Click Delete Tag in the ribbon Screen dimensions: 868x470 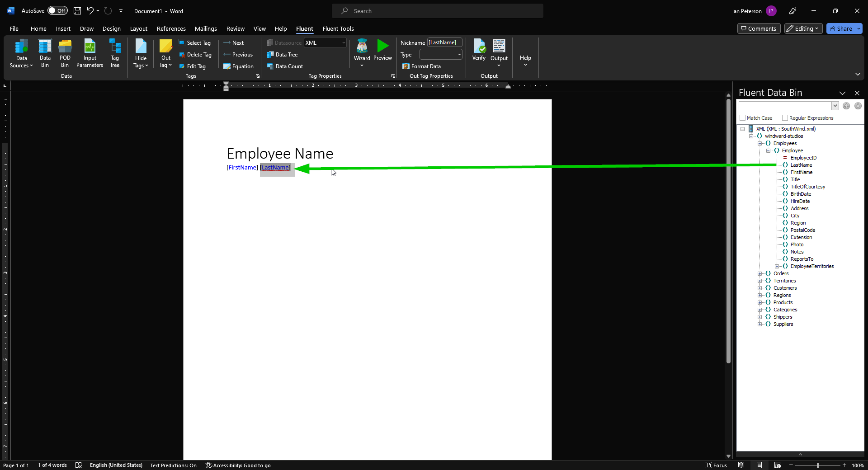click(x=195, y=55)
